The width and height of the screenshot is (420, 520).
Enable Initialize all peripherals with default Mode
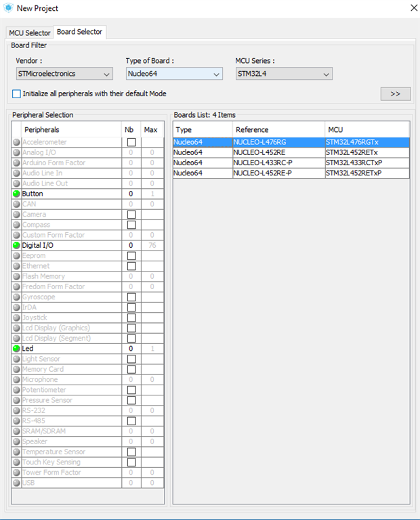(x=17, y=93)
